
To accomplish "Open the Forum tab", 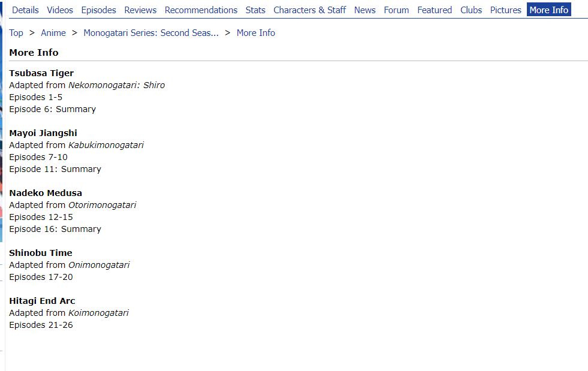I will click(x=396, y=10).
